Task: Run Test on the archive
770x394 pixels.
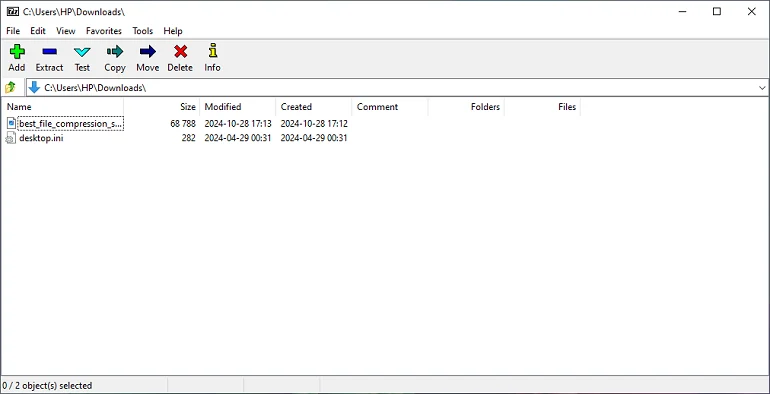Action: click(x=82, y=57)
